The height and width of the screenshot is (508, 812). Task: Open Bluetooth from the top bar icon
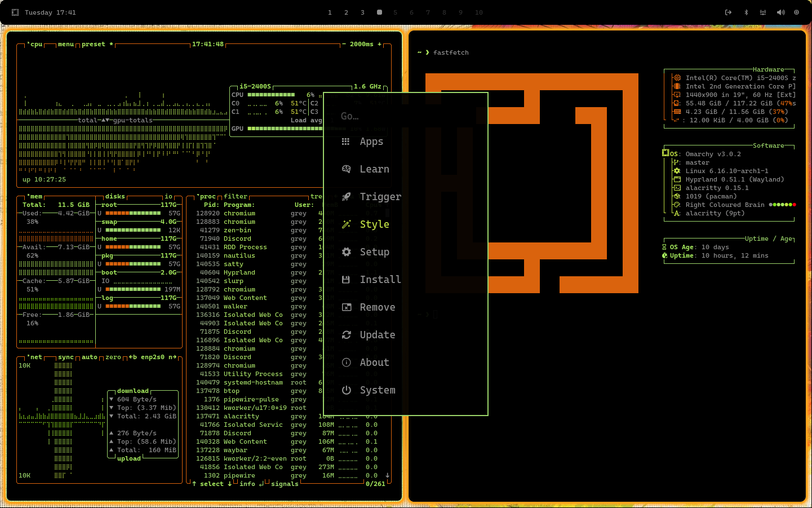[746, 12]
